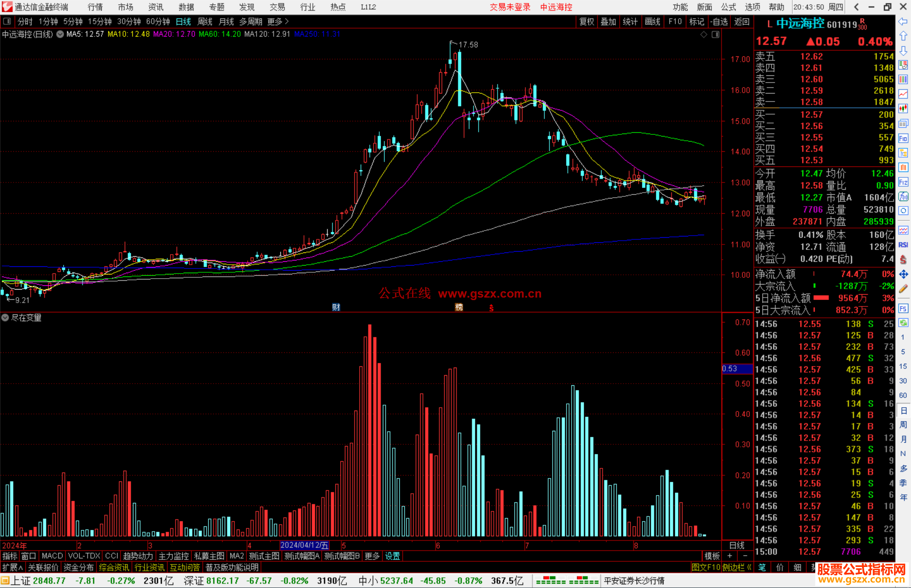
Task: Toggle the MA indicator circle next to 中远海控(日线)
Action: [x=60, y=34]
